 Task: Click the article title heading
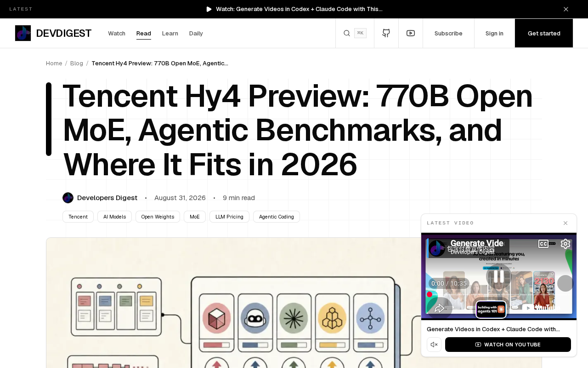pos(299,130)
